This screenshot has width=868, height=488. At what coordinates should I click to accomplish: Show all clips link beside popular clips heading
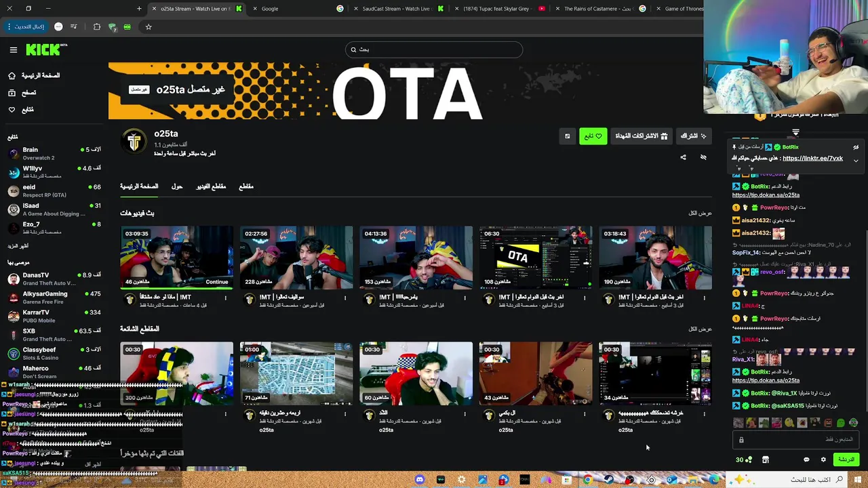[x=701, y=329]
